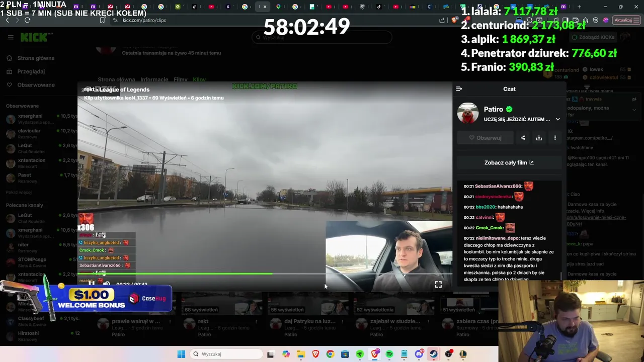Open the Razer app from the taskbar
Image resolution: width=644 pixels, height=362 pixels.
click(x=360, y=354)
